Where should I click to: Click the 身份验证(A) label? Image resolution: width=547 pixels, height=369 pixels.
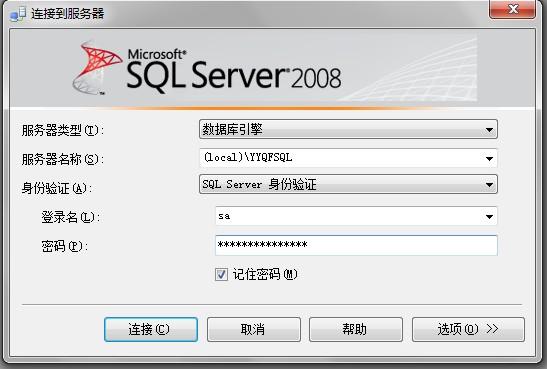(x=57, y=188)
